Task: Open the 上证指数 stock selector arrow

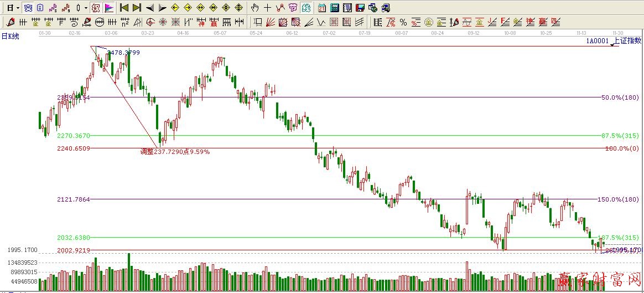Action: pos(612,44)
